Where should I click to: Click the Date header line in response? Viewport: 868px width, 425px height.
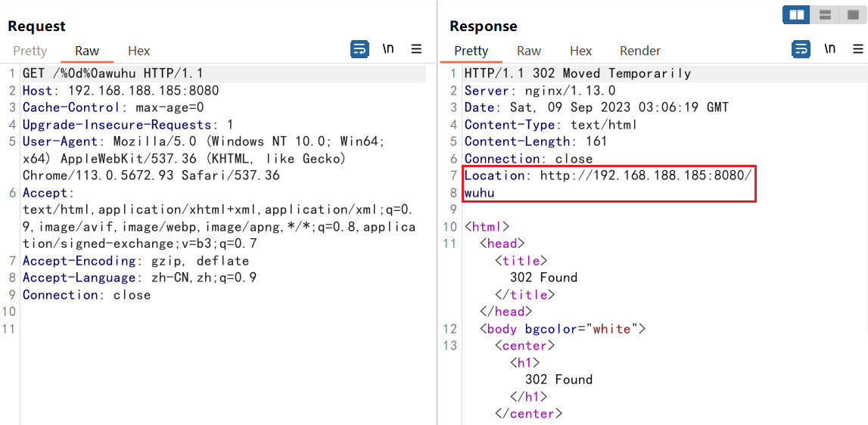[x=597, y=107]
